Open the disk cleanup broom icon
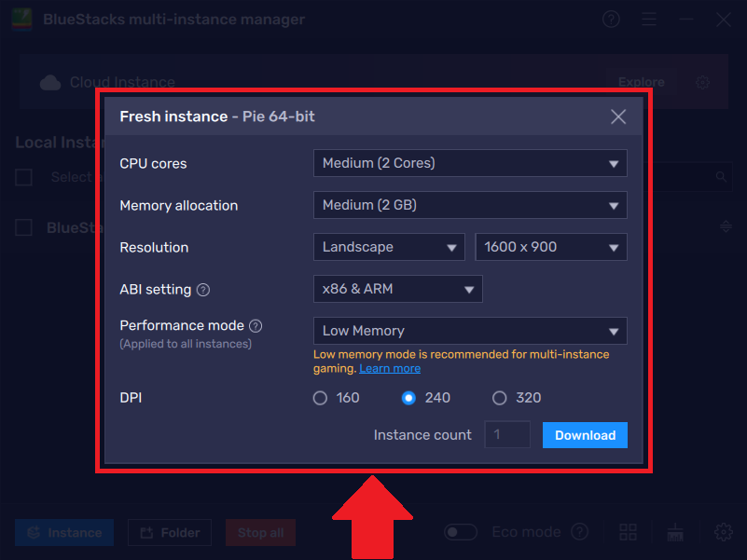The width and height of the screenshot is (747, 560). tap(675, 532)
